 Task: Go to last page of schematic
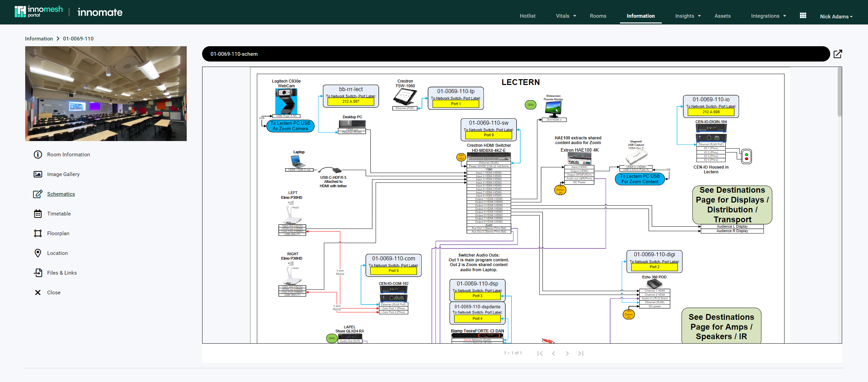pos(581,353)
